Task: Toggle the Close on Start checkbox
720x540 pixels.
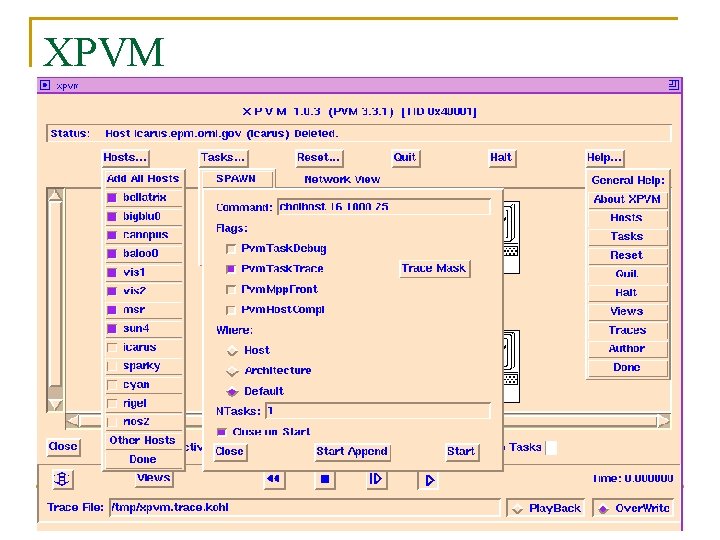Action: click(x=222, y=432)
